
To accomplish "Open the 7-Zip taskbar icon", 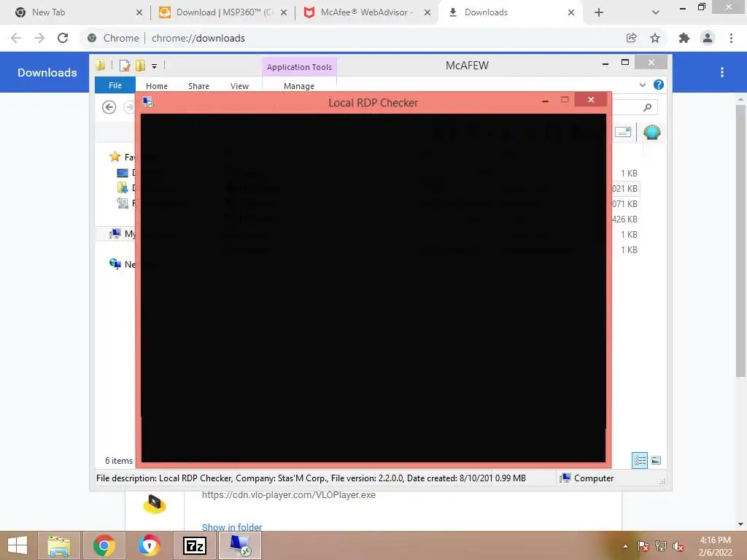I will point(195,545).
